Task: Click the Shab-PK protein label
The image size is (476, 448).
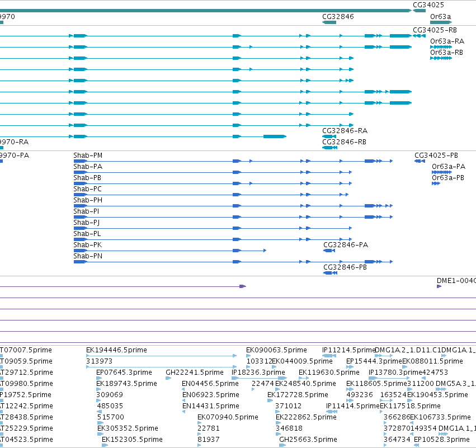Action: coord(87,245)
